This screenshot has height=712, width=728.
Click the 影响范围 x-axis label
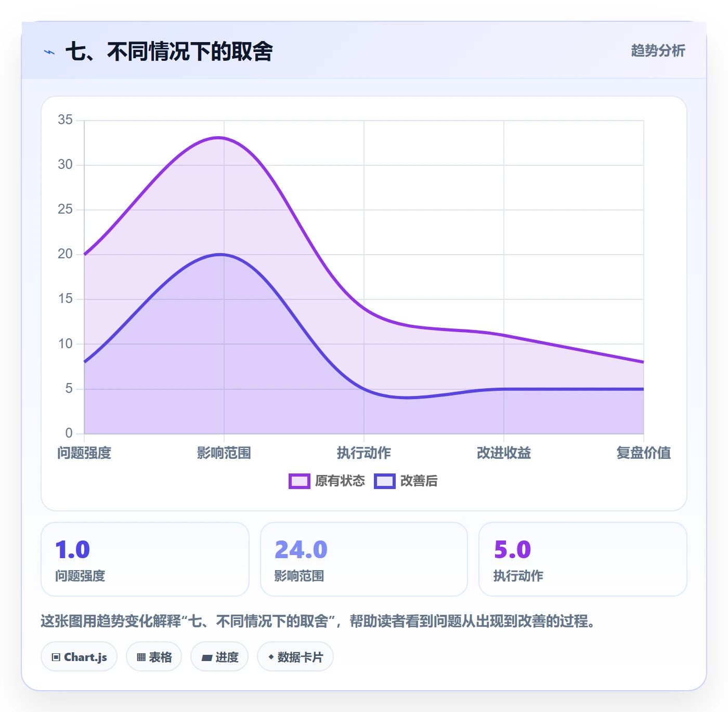coord(224,453)
